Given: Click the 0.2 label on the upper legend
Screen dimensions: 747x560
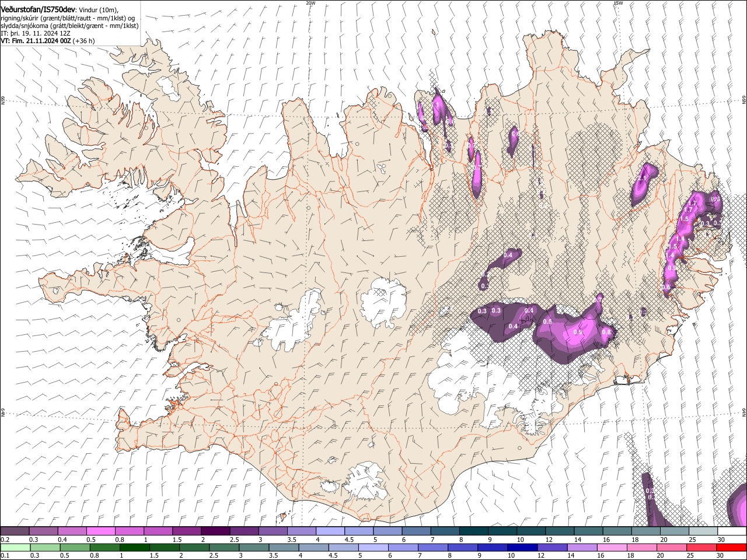Looking at the screenshot, I should coord(5,540).
